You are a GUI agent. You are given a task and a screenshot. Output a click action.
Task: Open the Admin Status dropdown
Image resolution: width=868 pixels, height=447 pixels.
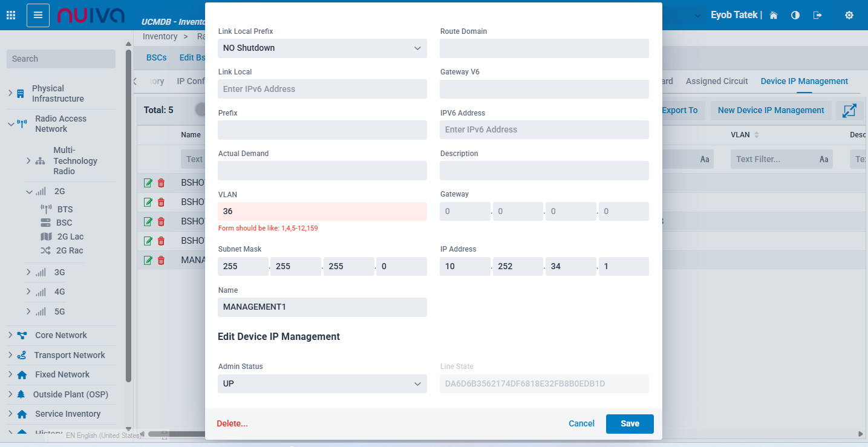point(322,384)
